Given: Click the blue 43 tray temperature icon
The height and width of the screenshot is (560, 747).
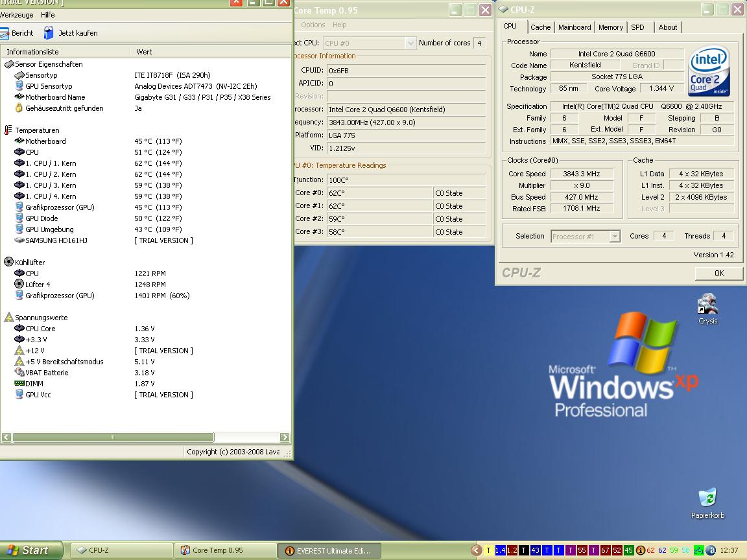Looking at the screenshot, I should coord(536,550).
